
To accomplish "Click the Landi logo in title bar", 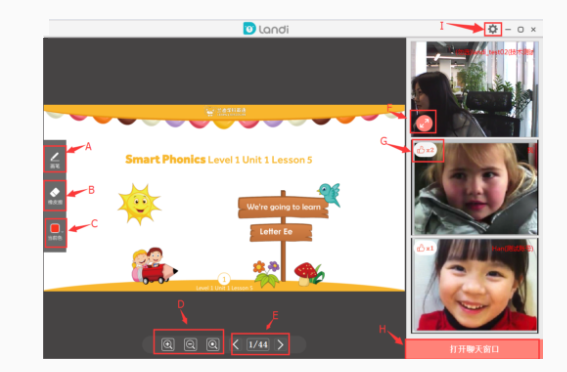I will point(266,29).
